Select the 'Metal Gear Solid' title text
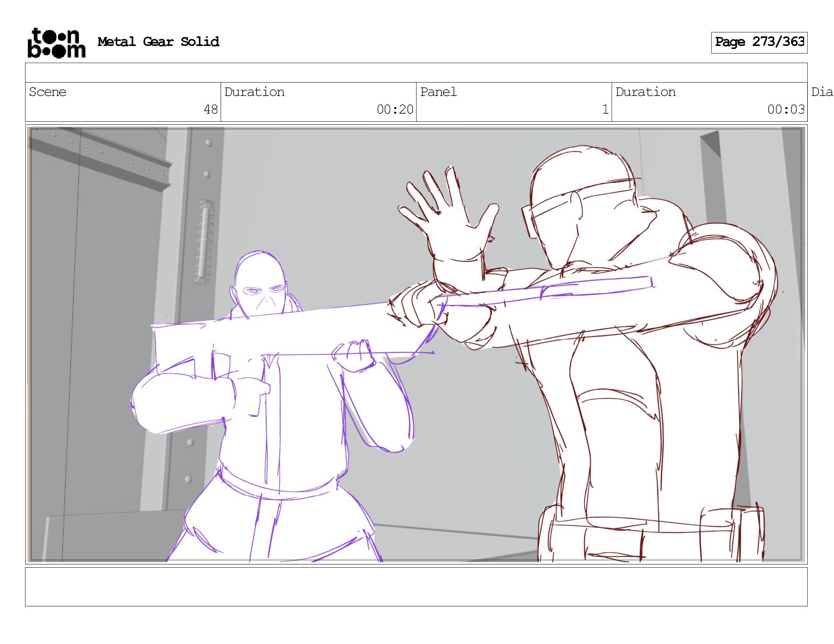 point(158,42)
